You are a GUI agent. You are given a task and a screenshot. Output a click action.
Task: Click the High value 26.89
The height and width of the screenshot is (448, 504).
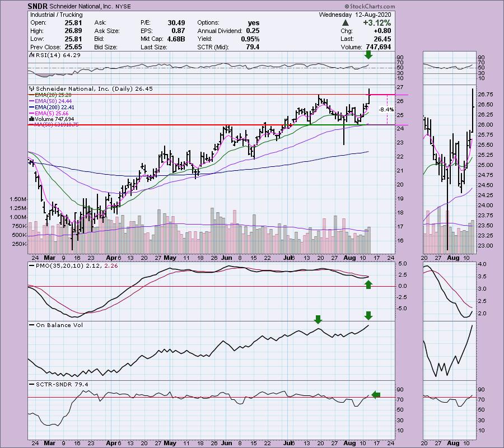tap(73, 31)
